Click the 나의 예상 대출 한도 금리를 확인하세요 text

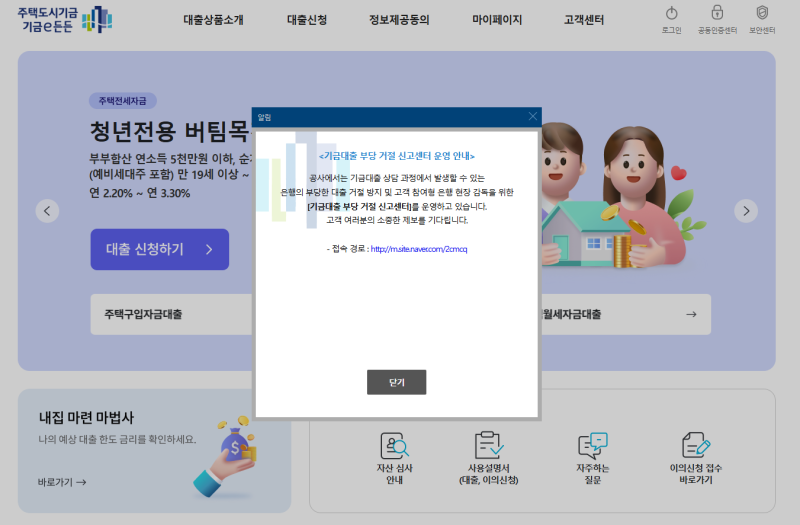point(117,439)
